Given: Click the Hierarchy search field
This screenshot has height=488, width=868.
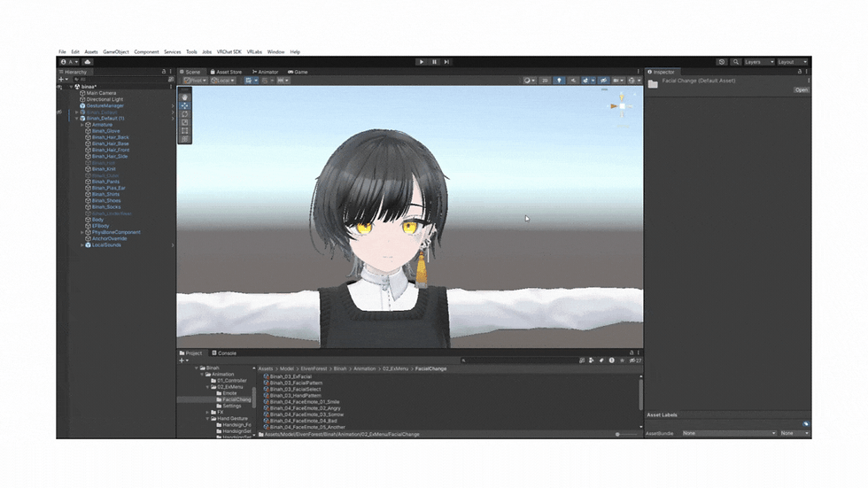Looking at the screenshot, I should point(119,80).
